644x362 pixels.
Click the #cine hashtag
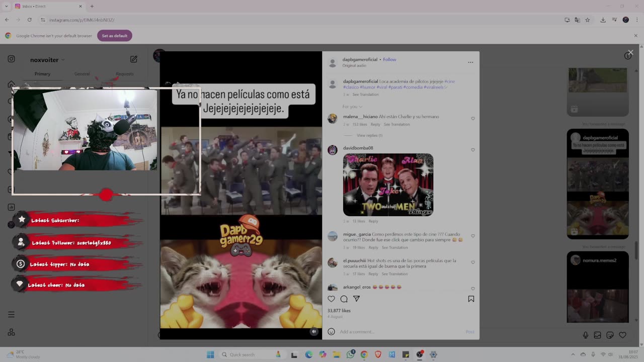tap(449, 81)
